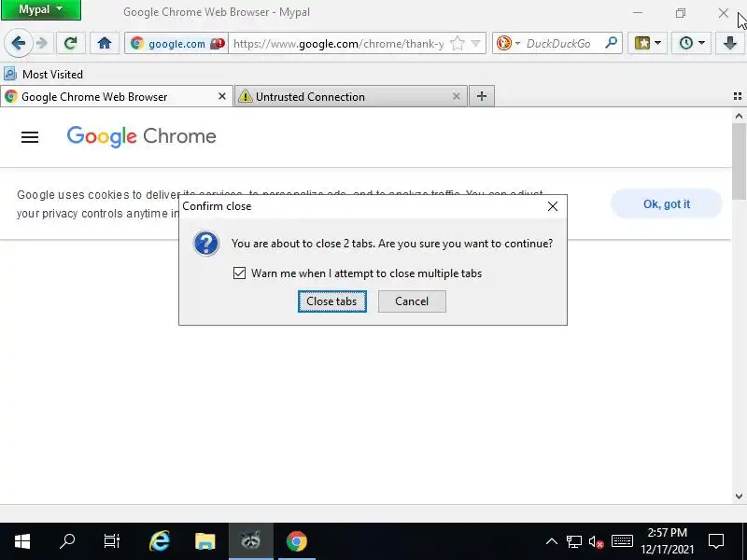747x560 pixels.
Task: Bookmark this page with the star icon
Action: 458,43
